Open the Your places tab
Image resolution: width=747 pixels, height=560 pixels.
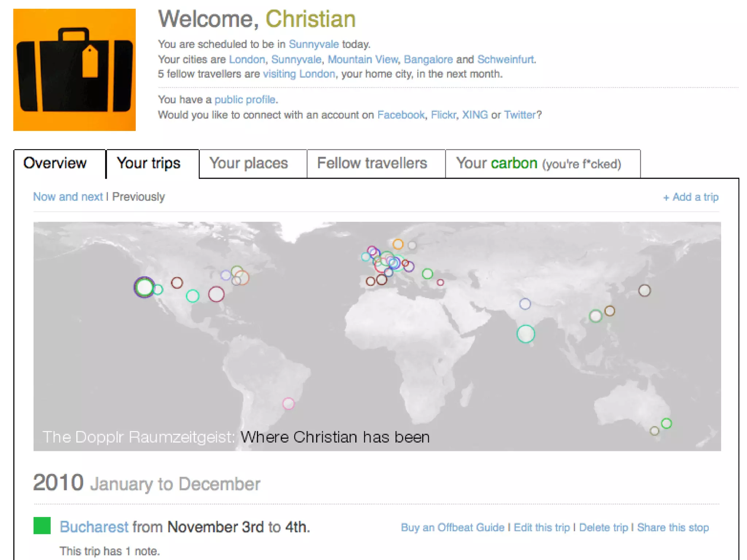pyautogui.click(x=249, y=163)
